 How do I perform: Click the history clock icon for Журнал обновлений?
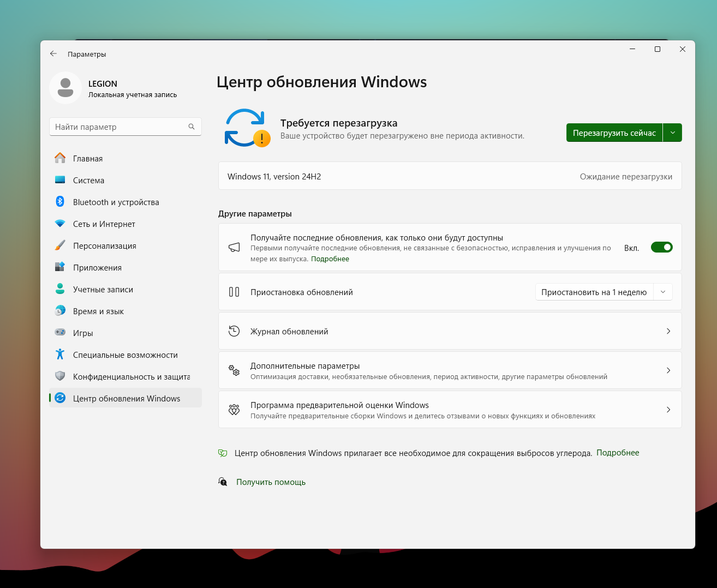234,331
